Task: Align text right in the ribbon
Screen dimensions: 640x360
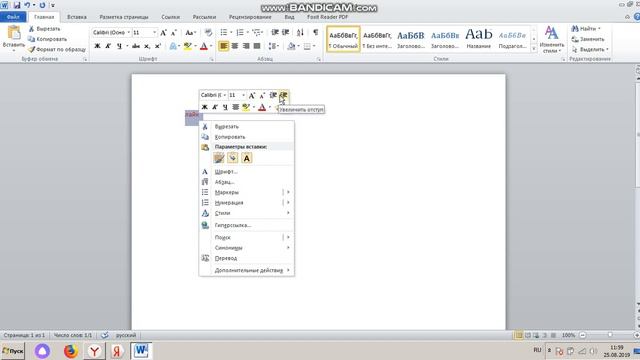Action: point(246,46)
